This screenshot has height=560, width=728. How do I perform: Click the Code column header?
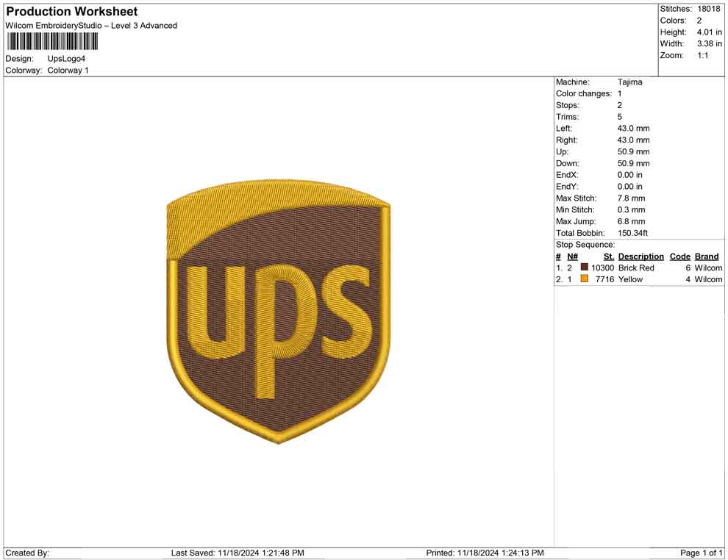pos(680,256)
